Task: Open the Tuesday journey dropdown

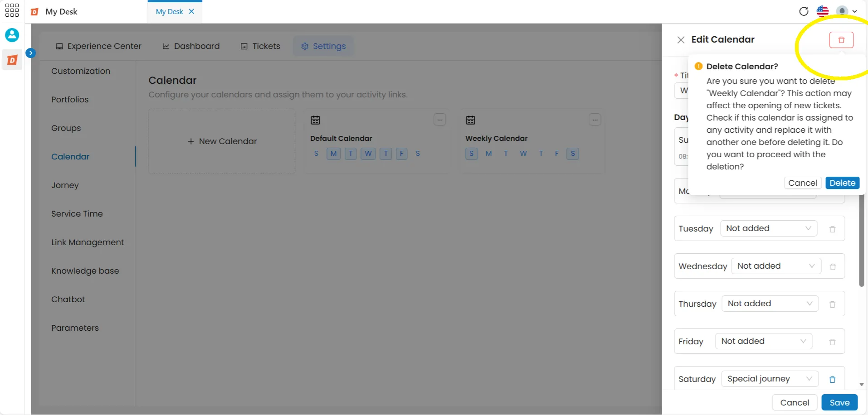Action: coord(769,228)
